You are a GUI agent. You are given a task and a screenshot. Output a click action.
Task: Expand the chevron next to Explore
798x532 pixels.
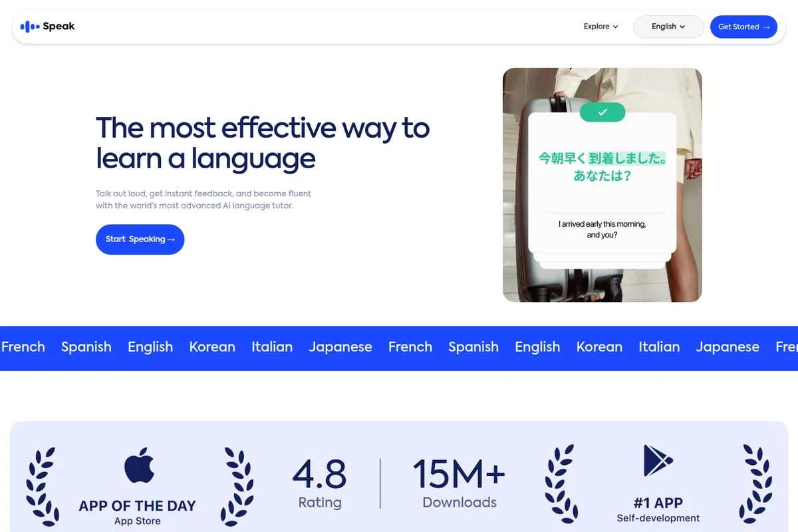[615, 27]
